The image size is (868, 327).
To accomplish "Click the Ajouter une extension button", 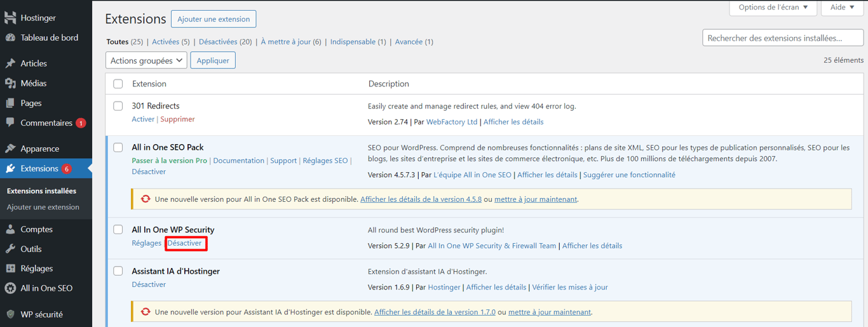I will coord(214,19).
